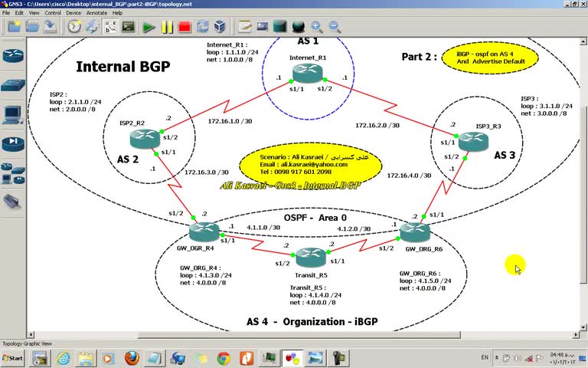Click the horizontal scrollbar left arrow
The height and width of the screenshot is (368, 588).
tap(31, 334)
